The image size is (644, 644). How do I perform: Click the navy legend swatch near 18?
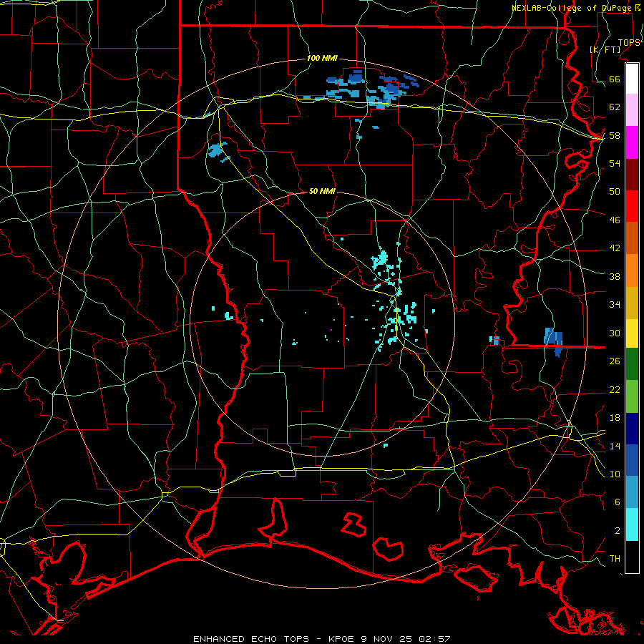point(632,429)
